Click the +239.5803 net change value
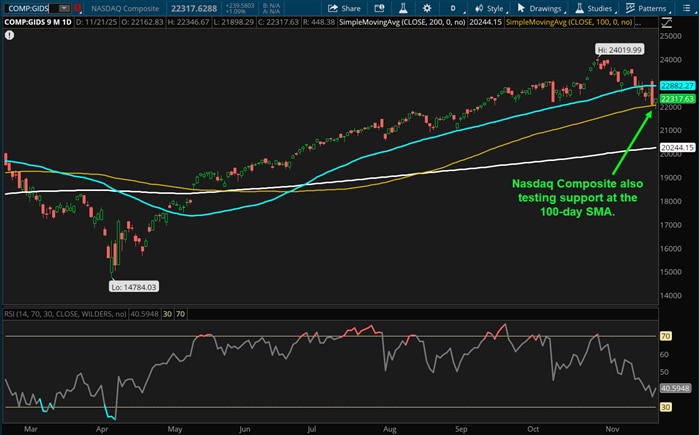699x435 pixels. (240, 5)
